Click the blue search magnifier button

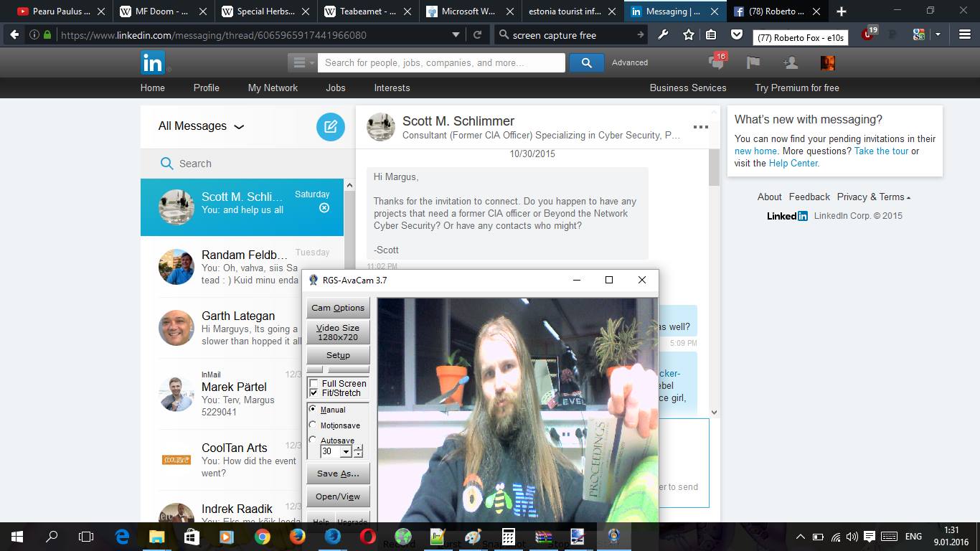[586, 62]
